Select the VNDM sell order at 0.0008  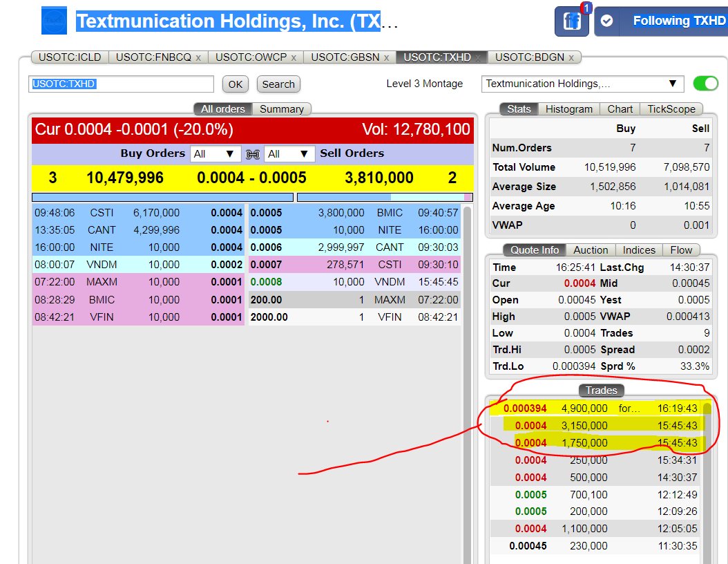pyautogui.click(x=355, y=282)
